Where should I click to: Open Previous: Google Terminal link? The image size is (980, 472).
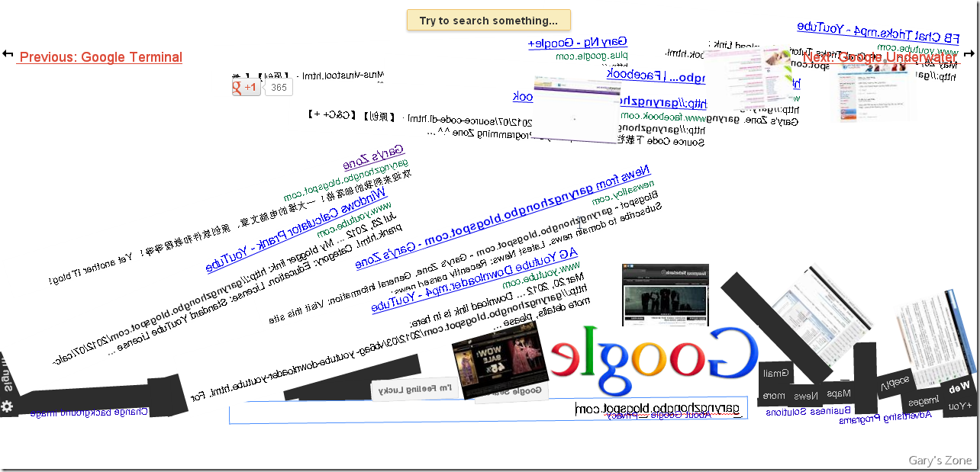[100, 57]
